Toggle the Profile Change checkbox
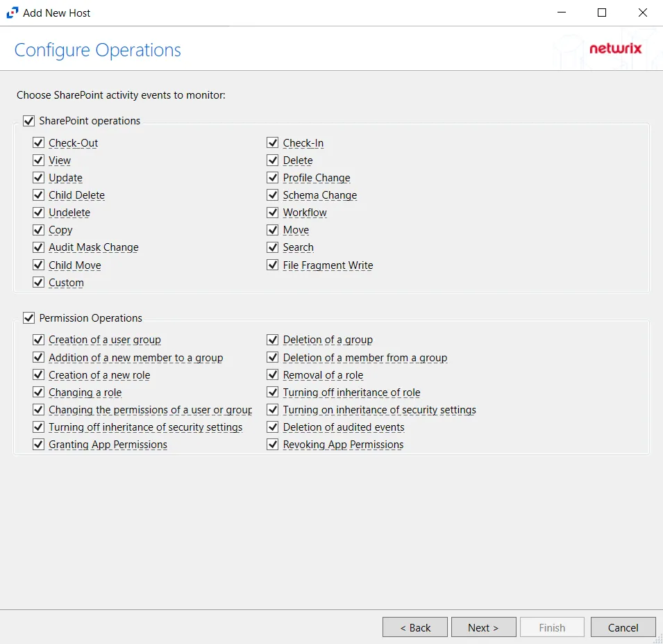Image resolution: width=663 pixels, height=644 pixels. [273, 178]
